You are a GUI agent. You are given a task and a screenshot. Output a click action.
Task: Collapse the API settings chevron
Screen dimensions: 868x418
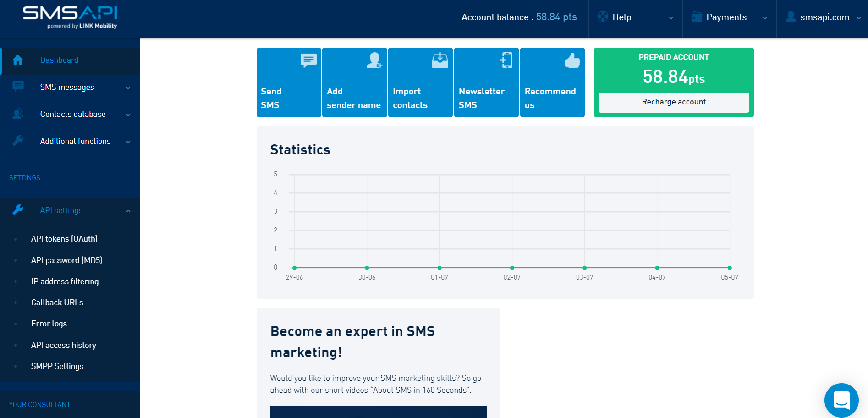pyautogui.click(x=128, y=211)
